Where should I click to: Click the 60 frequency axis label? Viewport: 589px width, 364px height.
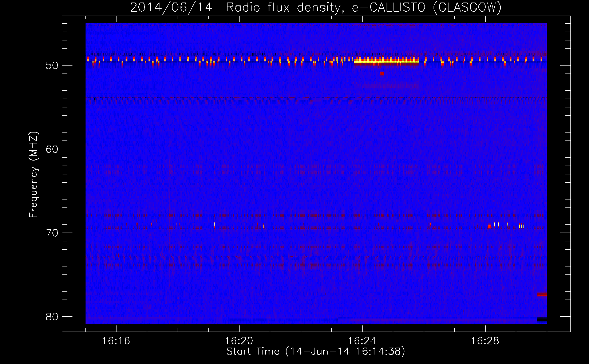pyautogui.click(x=52, y=149)
